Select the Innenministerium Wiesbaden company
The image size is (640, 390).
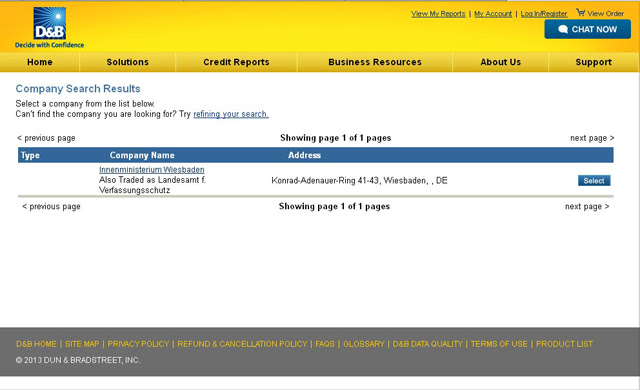click(x=594, y=181)
